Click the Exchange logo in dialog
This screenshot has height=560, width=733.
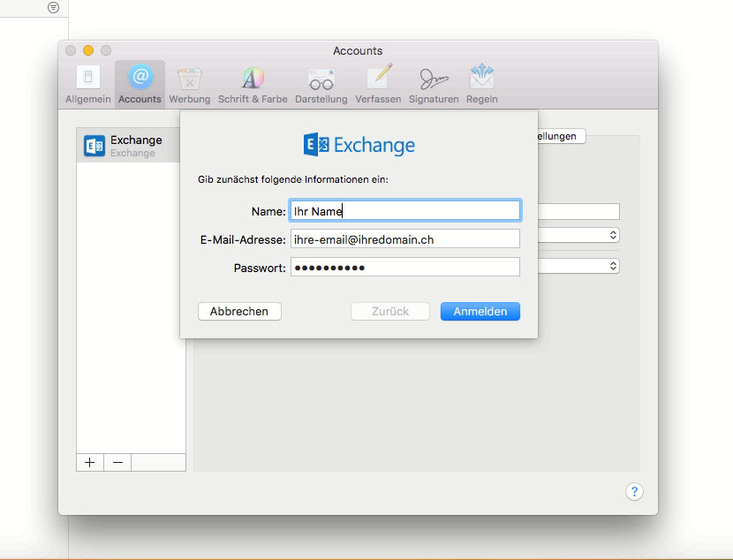(359, 145)
